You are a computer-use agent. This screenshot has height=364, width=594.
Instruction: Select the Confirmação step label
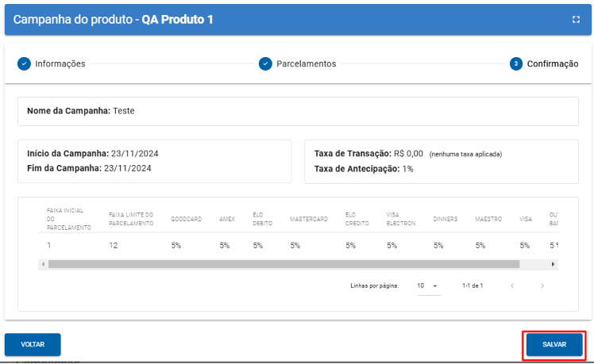click(553, 63)
